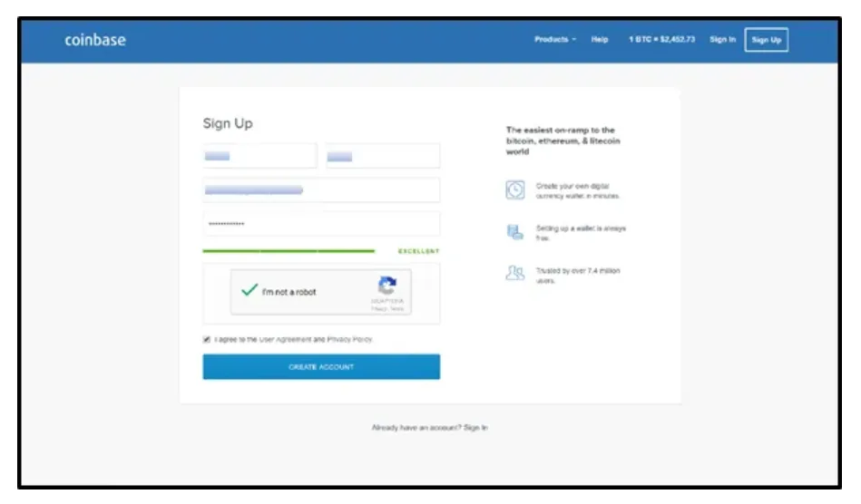
Task: Click the Create Account button
Action: tap(321, 367)
